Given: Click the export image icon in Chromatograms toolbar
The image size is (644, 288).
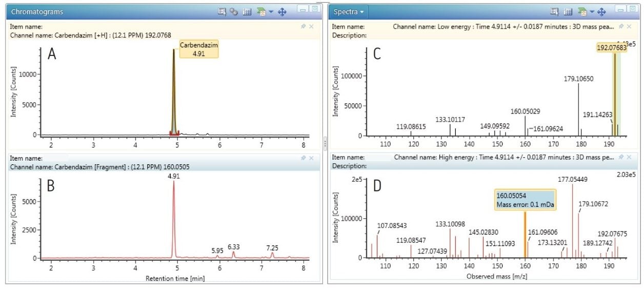Looking at the screenshot, I should click(260, 11).
